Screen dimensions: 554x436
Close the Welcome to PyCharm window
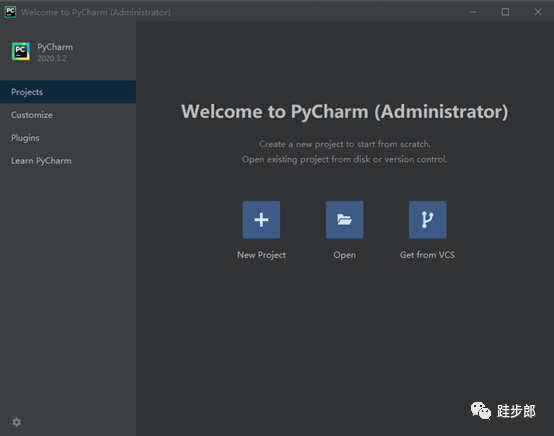pyautogui.click(x=538, y=12)
